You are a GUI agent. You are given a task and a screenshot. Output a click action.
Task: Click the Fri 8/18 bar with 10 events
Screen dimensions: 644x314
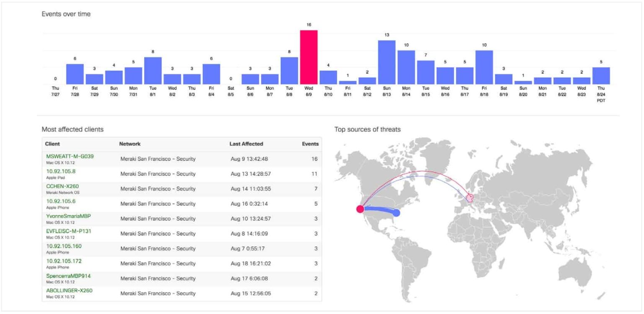click(484, 67)
